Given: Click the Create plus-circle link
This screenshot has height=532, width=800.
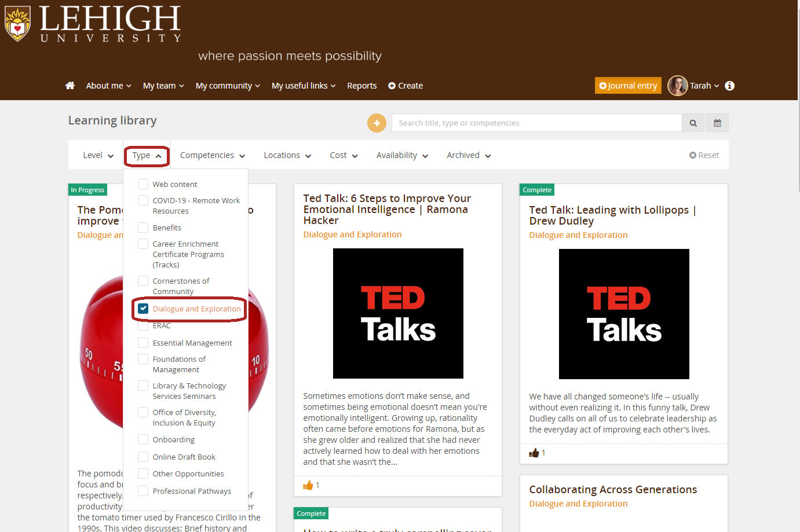Looking at the screenshot, I should 406,86.
